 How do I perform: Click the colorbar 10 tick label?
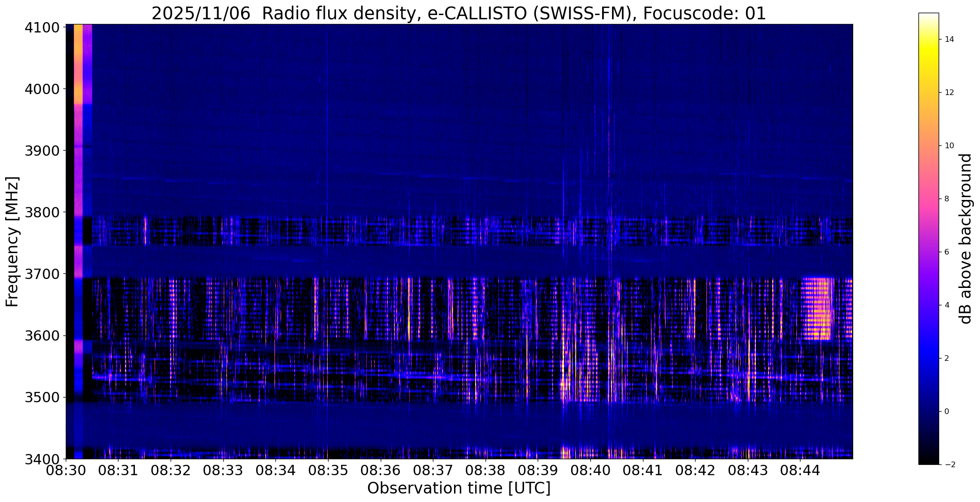(x=949, y=146)
